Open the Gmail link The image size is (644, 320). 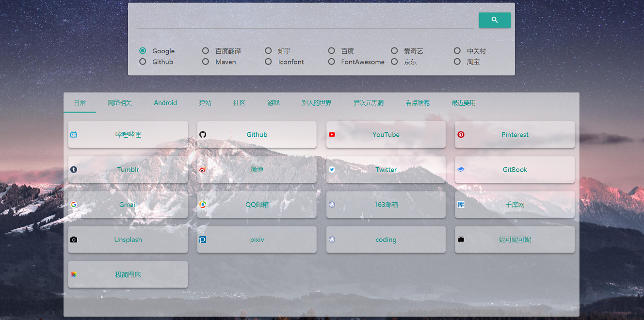click(128, 204)
